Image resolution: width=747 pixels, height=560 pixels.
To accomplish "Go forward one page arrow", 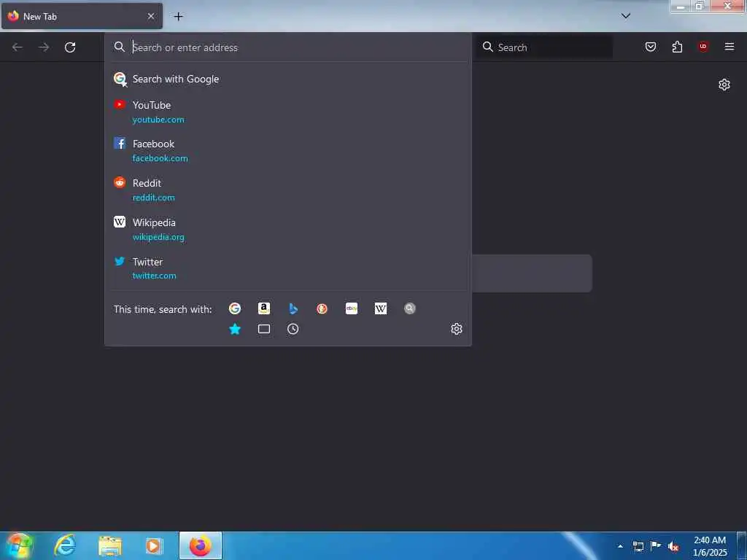I will [44, 47].
